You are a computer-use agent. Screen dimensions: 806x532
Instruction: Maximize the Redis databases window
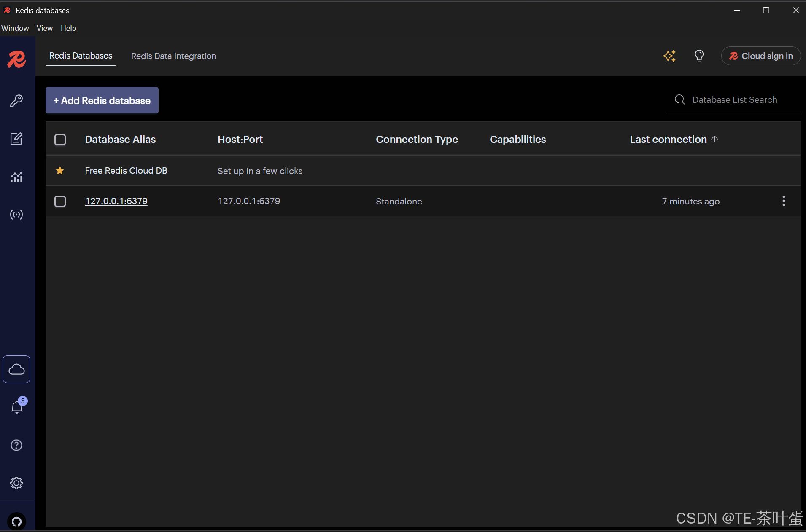click(x=766, y=11)
